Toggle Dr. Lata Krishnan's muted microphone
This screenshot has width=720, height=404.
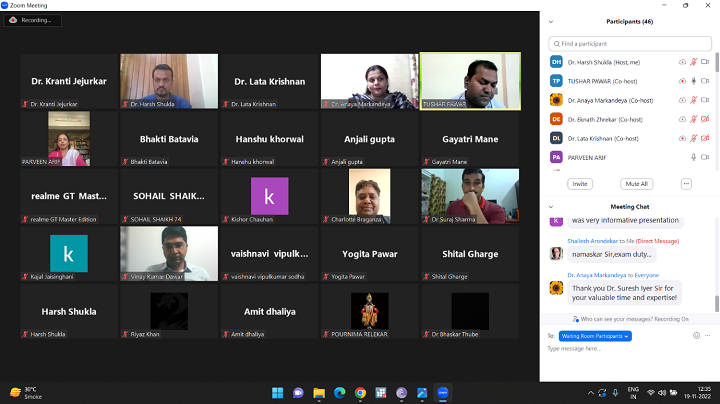pos(693,138)
